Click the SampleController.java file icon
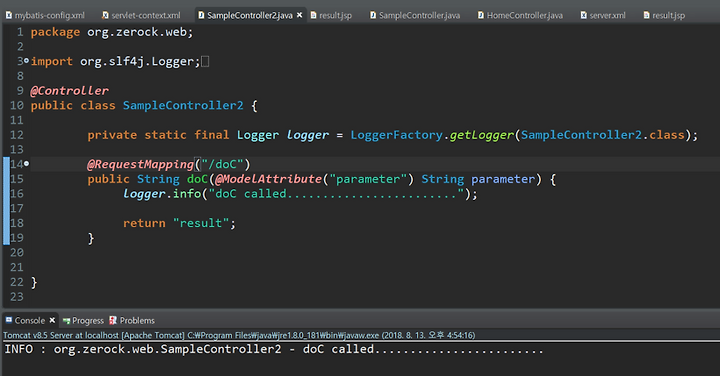 point(373,15)
